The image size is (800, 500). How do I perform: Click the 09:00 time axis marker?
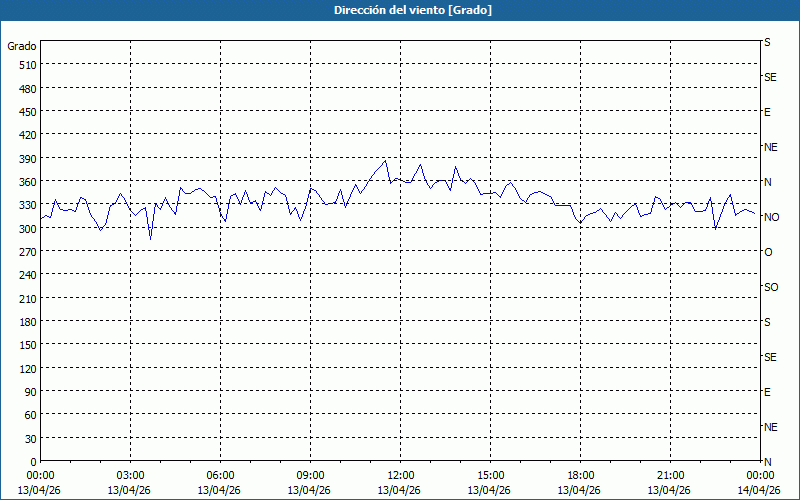coord(310,475)
